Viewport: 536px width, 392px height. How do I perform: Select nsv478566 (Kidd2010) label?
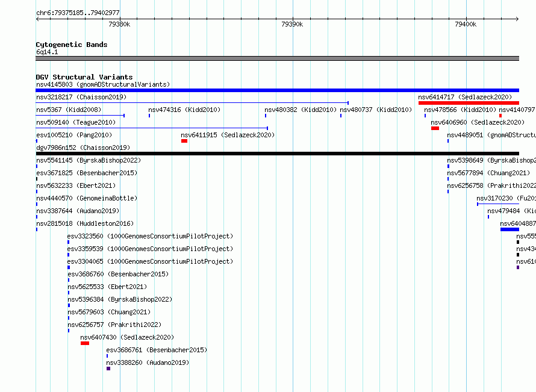(x=460, y=110)
